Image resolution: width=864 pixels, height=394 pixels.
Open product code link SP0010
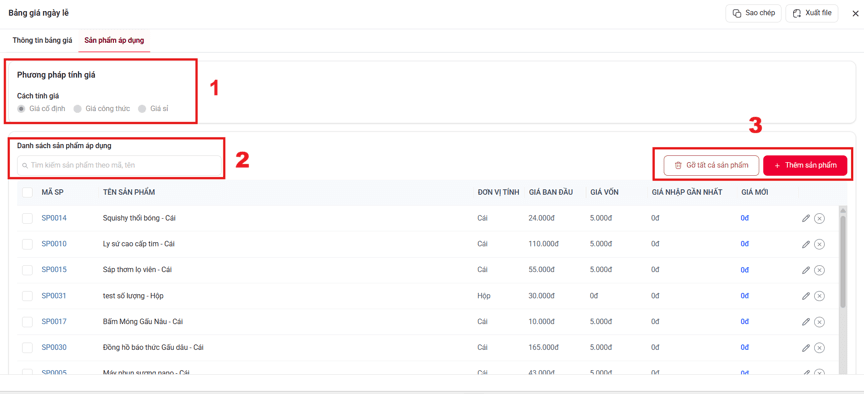(54, 244)
